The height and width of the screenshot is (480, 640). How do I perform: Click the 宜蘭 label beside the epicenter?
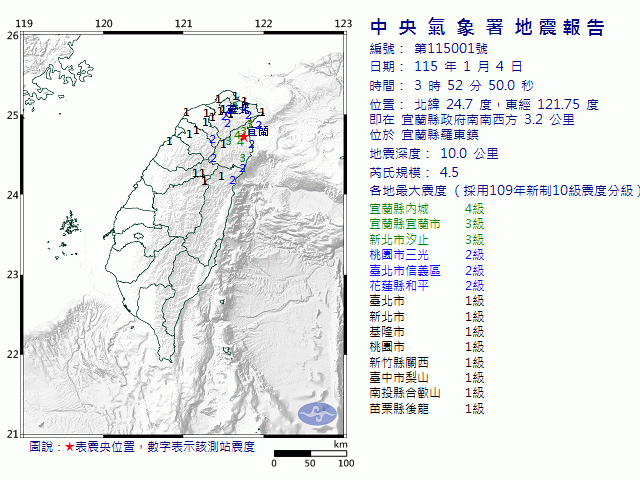pos(258,131)
